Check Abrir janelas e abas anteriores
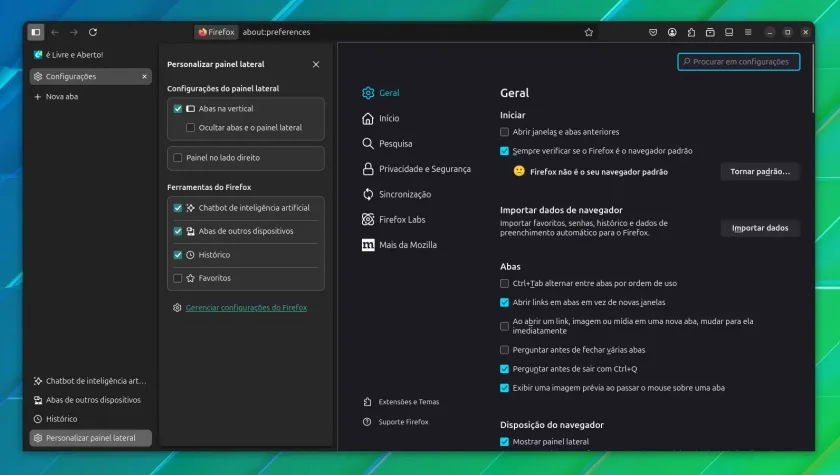The image size is (840, 475). point(504,132)
